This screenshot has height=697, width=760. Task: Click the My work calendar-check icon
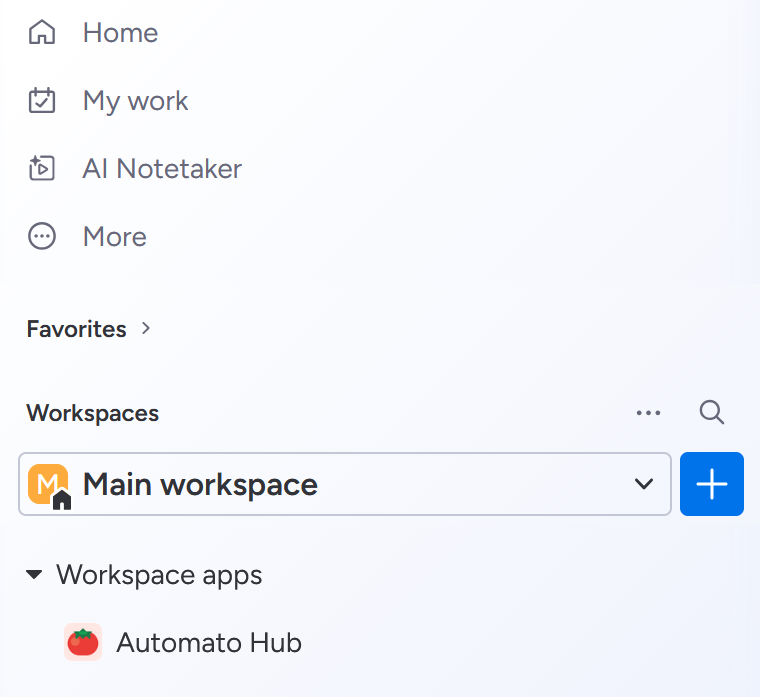(42, 101)
